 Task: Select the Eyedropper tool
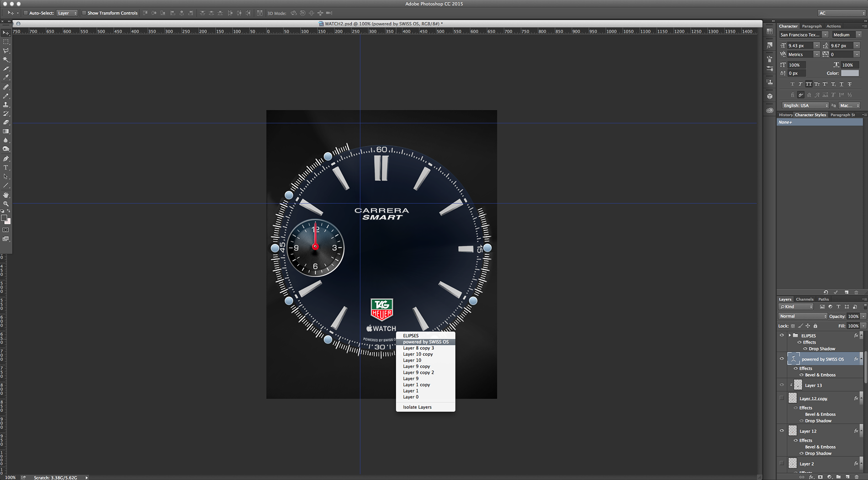click(x=6, y=77)
